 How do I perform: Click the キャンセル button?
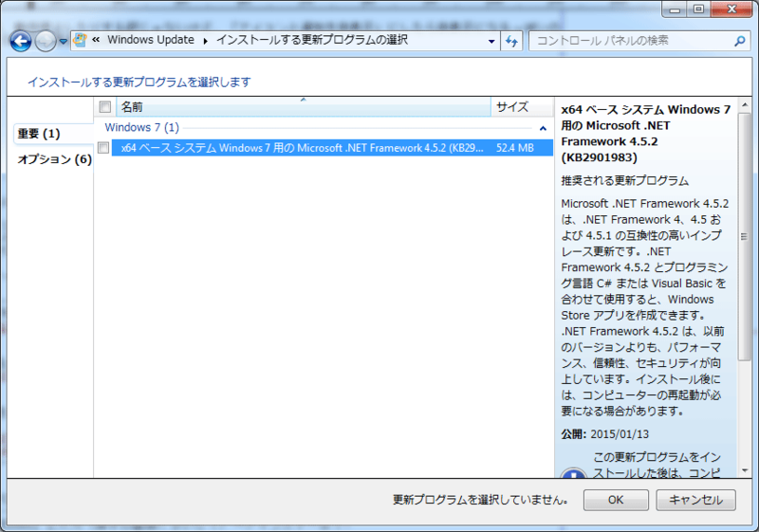tap(695, 500)
